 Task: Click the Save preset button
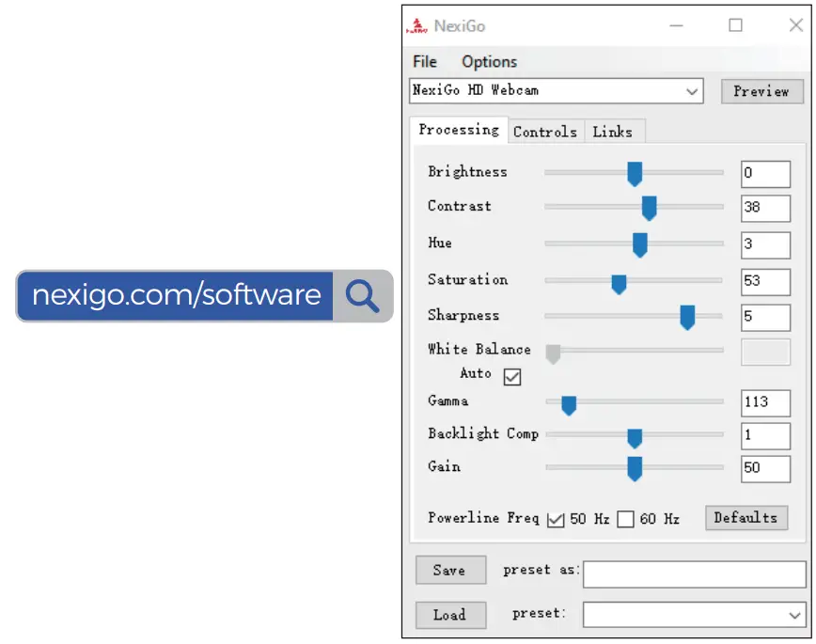450,570
